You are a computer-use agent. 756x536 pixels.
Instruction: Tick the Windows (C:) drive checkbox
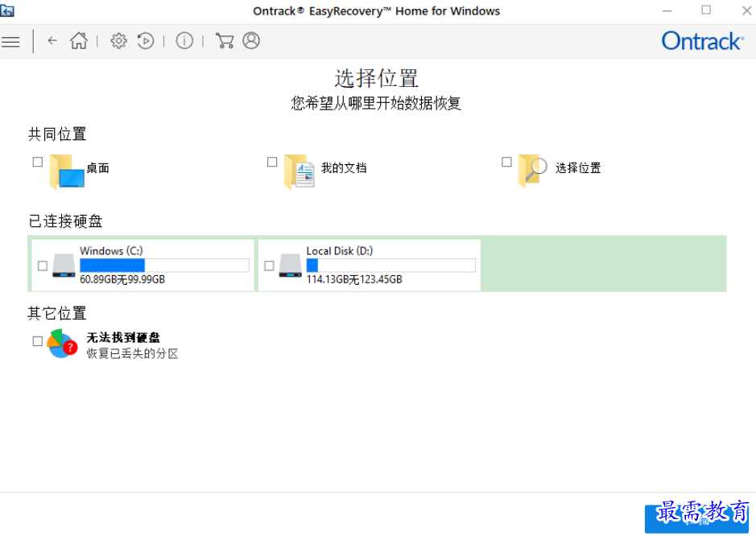pos(43,266)
